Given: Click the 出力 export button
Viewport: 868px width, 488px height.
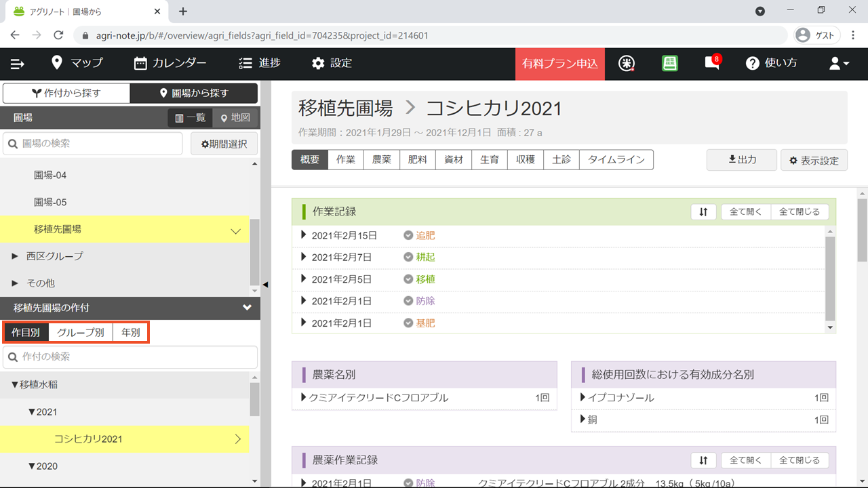Looking at the screenshot, I should (742, 160).
